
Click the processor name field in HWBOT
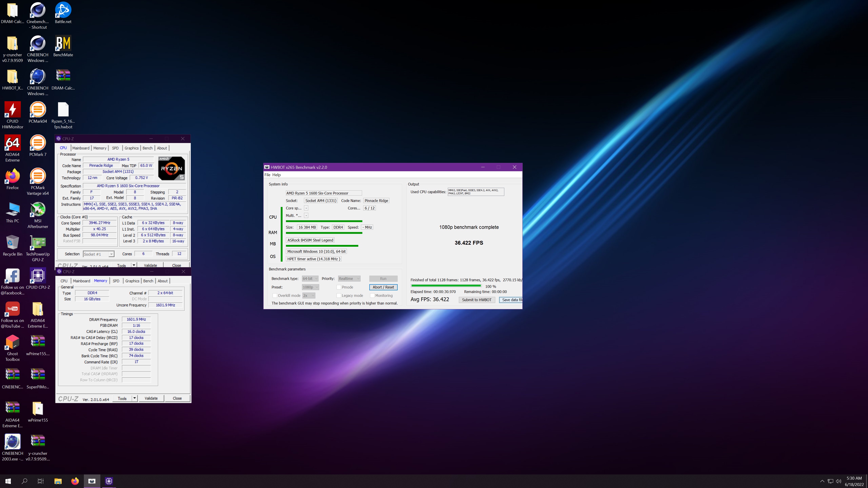coord(323,193)
